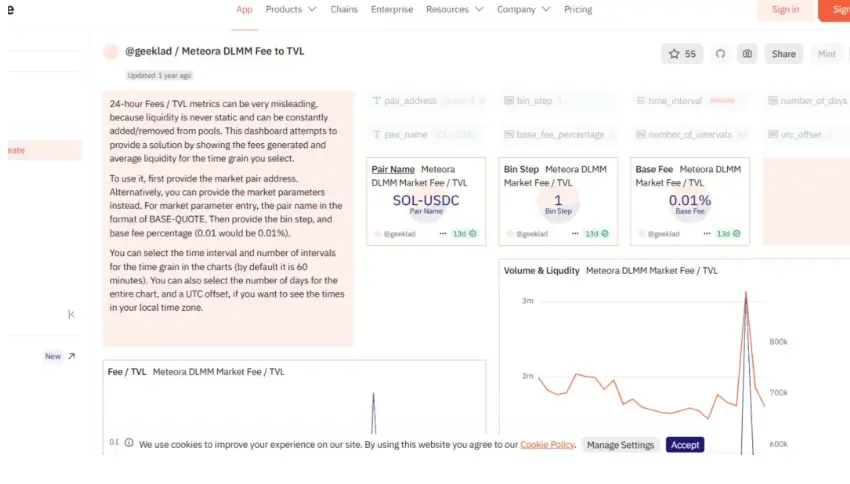The width and height of the screenshot is (850, 484).
Task: Click the pair_address parameter field
Action: (x=428, y=101)
